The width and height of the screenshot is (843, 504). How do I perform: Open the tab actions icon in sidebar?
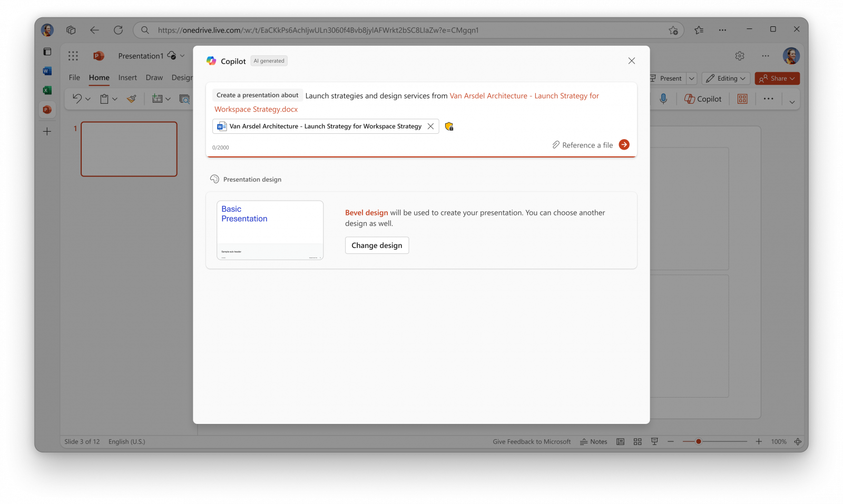47,52
